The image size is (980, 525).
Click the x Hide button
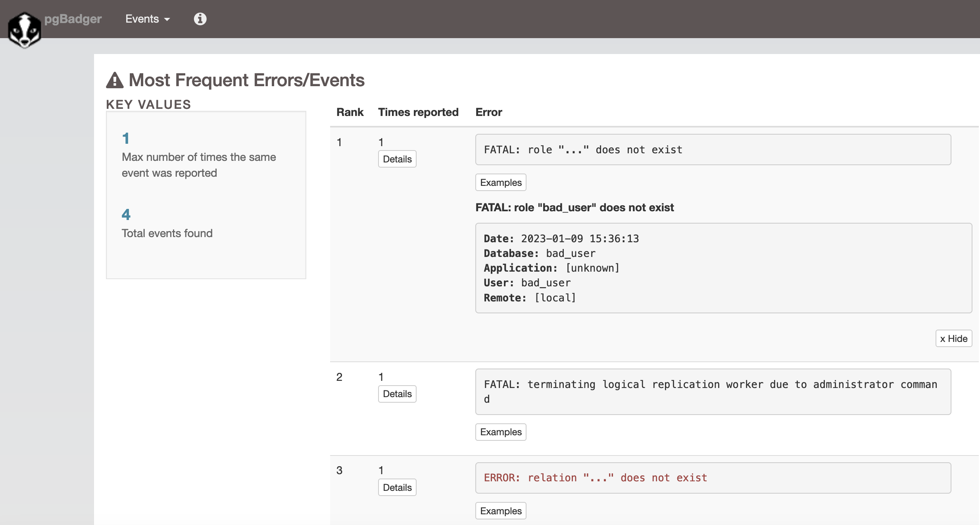click(x=954, y=338)
